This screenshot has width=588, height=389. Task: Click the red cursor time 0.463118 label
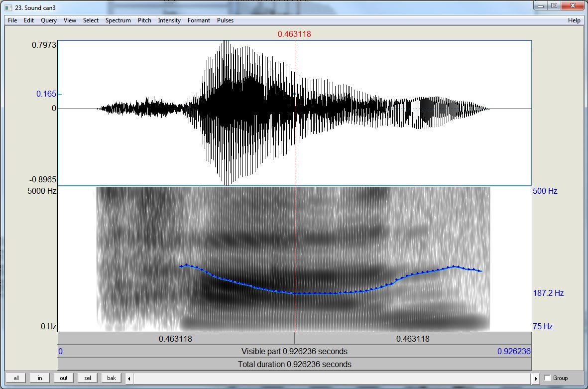(294, 34)
